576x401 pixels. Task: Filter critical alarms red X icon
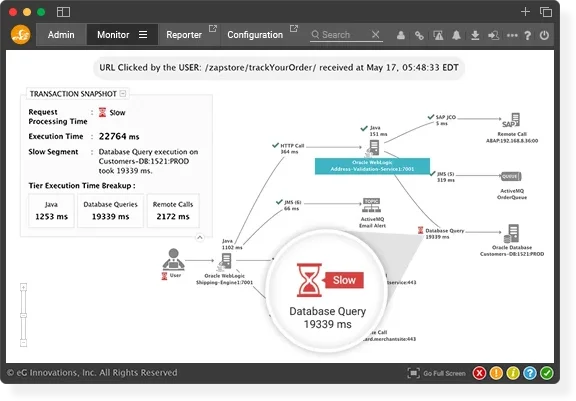(479, 373)
